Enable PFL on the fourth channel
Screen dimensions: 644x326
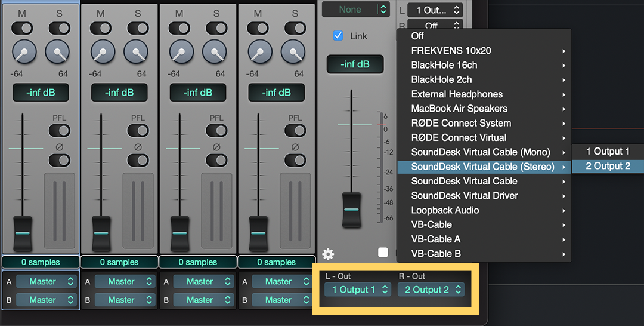(x=295, y=131)
